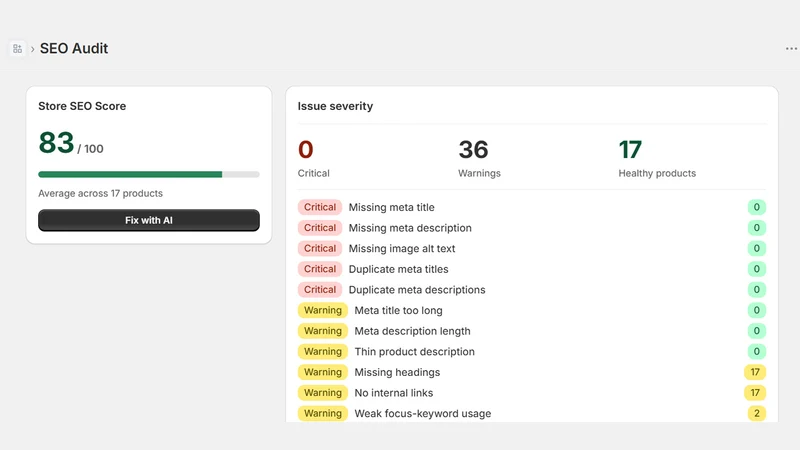Click the 0 count for Thin product description
The width and height of the screenshot is (800, 450).
pos(757,352)
